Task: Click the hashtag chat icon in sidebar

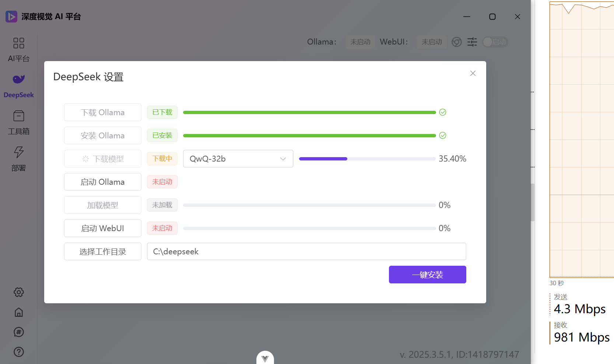Action: click(19, 332)
